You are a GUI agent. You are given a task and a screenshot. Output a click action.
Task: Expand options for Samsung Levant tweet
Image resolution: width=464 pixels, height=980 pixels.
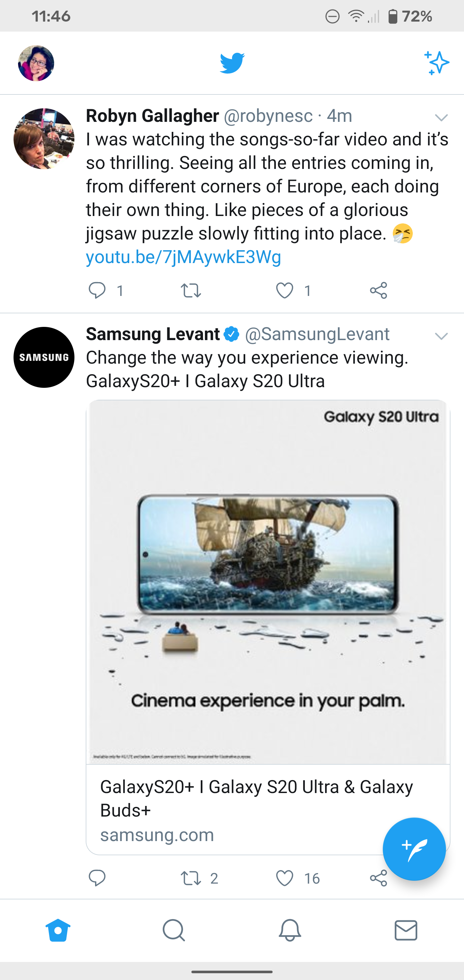point(441,336)
